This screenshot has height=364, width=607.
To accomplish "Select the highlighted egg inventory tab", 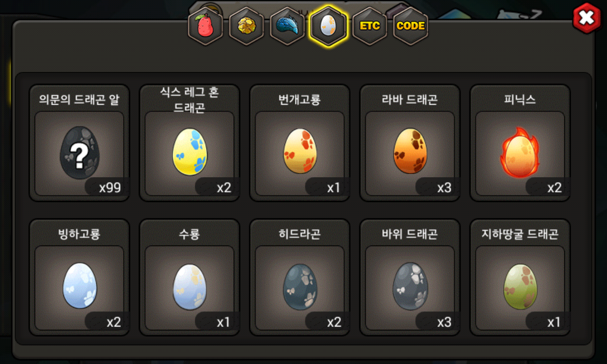I will click(x=329, y=26).
